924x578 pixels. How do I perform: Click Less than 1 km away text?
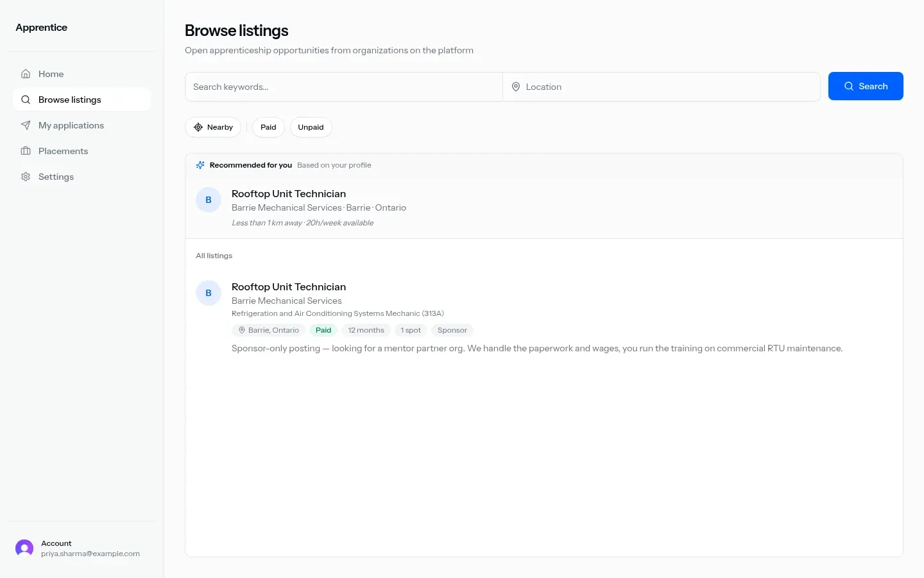pyautogui.click(x=267, y=223)
